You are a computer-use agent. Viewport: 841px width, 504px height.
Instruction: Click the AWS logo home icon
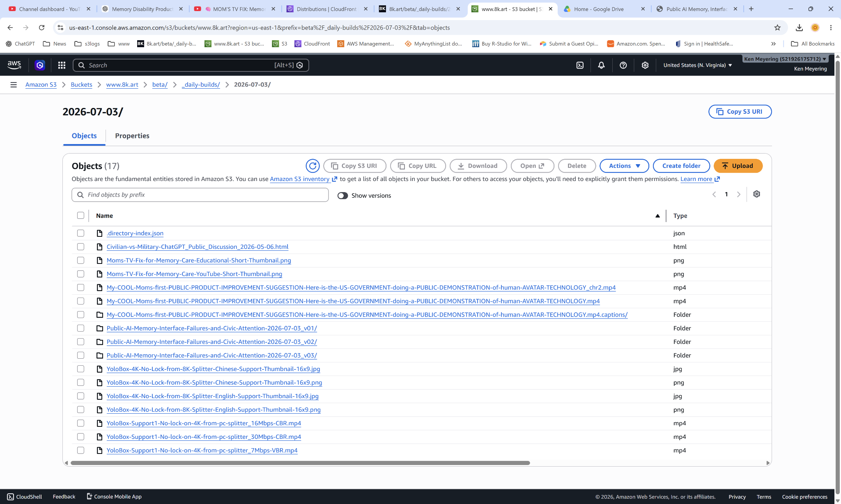click(14, 65)
